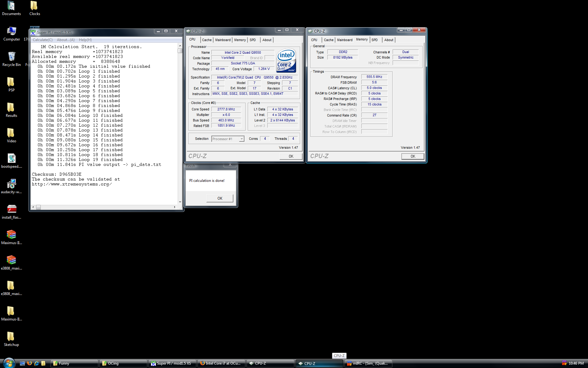Switch to SPD tab in right CPU-Z
The image size is (588, 368).
[375, 40]
